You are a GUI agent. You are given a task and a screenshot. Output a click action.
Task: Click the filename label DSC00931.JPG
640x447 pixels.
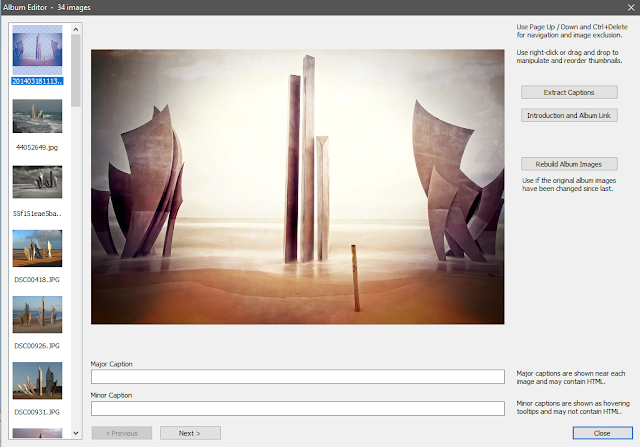(37, 412)
